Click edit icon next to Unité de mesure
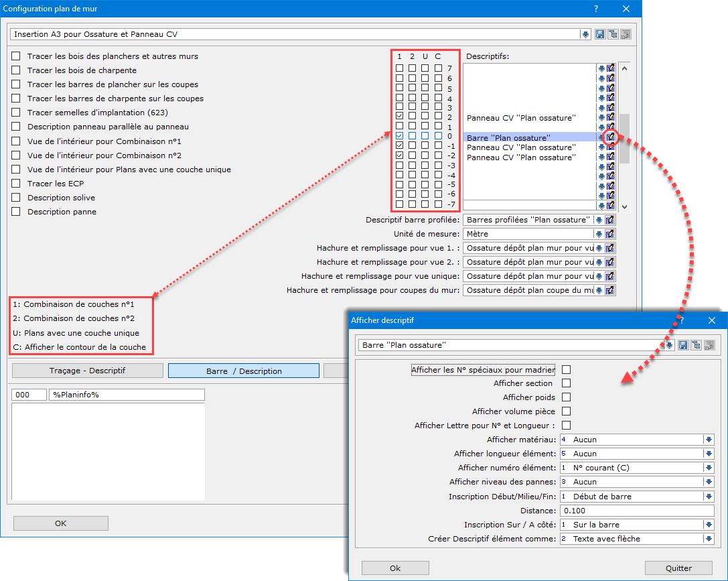This screenshot has height=581, width=728. point(610,234)
